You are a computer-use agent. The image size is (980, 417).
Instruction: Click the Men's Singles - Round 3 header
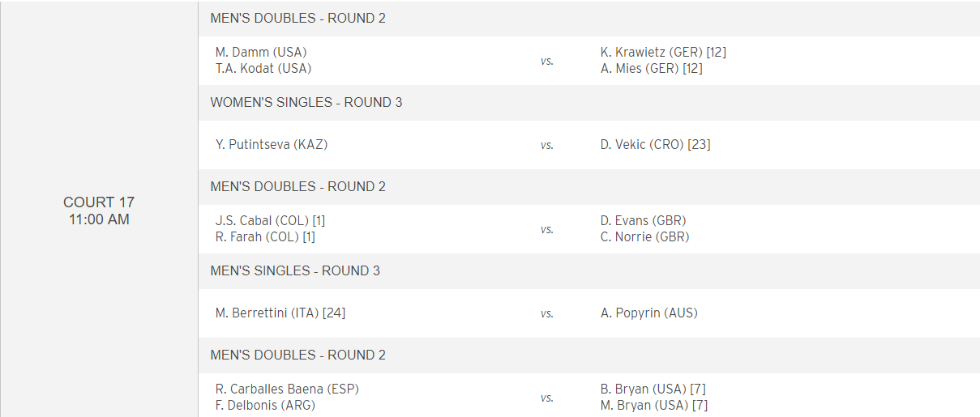295,271
